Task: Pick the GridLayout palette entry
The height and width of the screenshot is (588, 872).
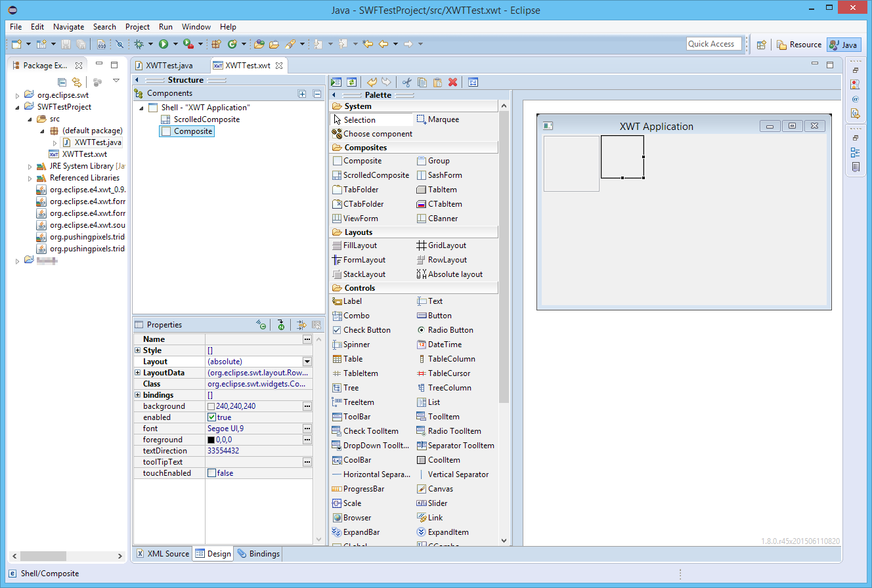Action: click(x=441, y=245)
